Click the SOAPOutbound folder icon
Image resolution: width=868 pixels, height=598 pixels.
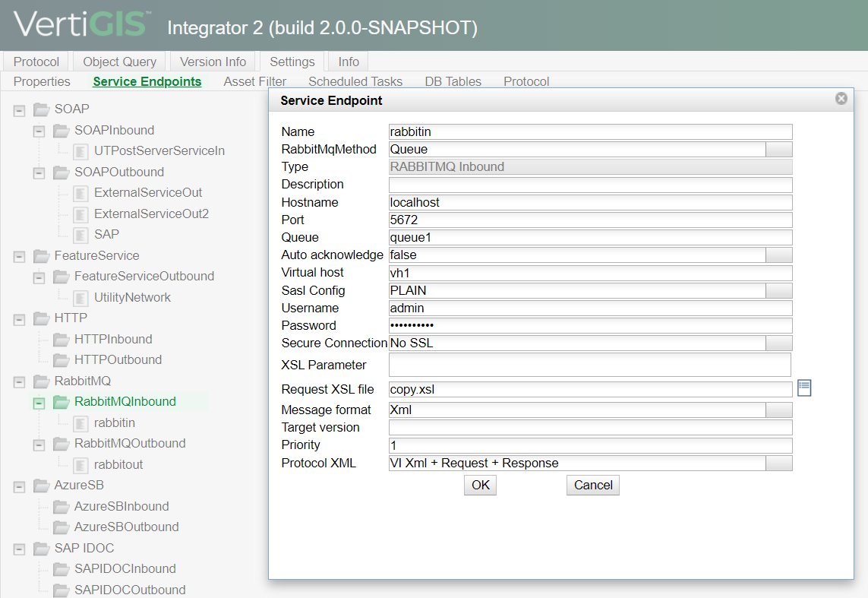tap(62, 172)
